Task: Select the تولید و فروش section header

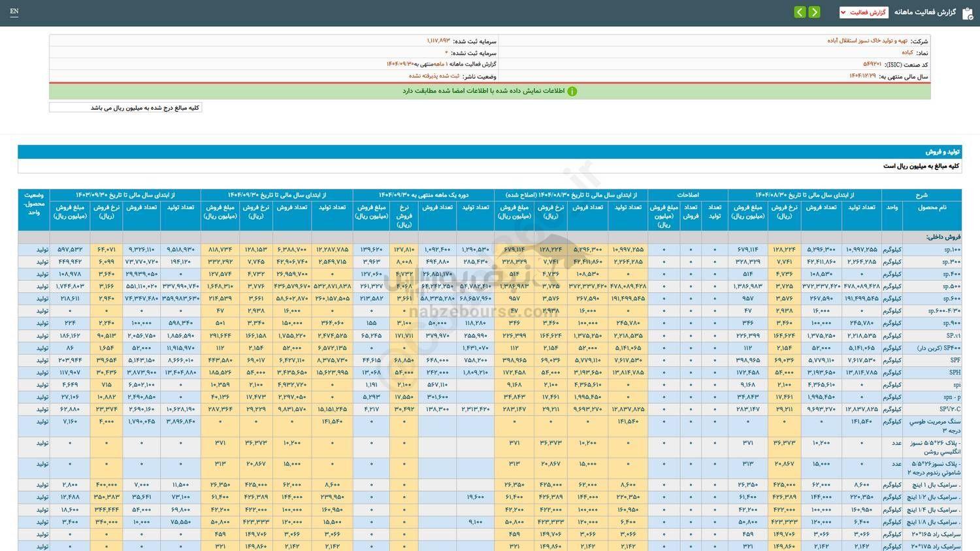Action: pyautogui.click(x=942, y=152)
